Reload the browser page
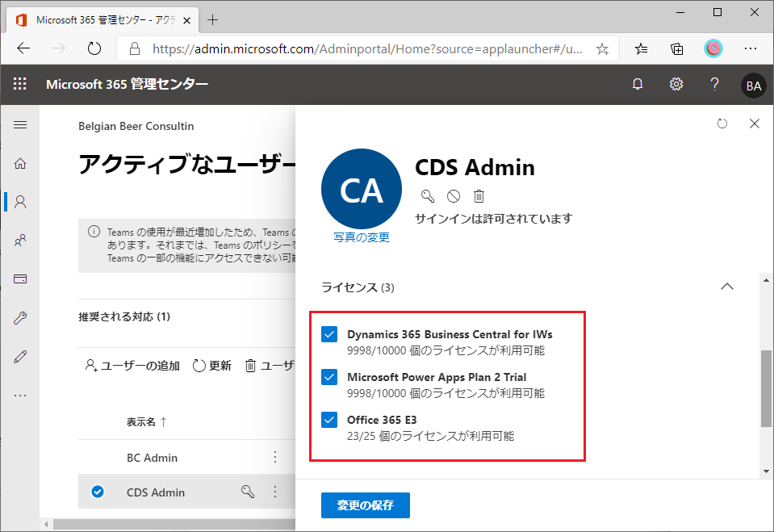 [x=94, y=48]
